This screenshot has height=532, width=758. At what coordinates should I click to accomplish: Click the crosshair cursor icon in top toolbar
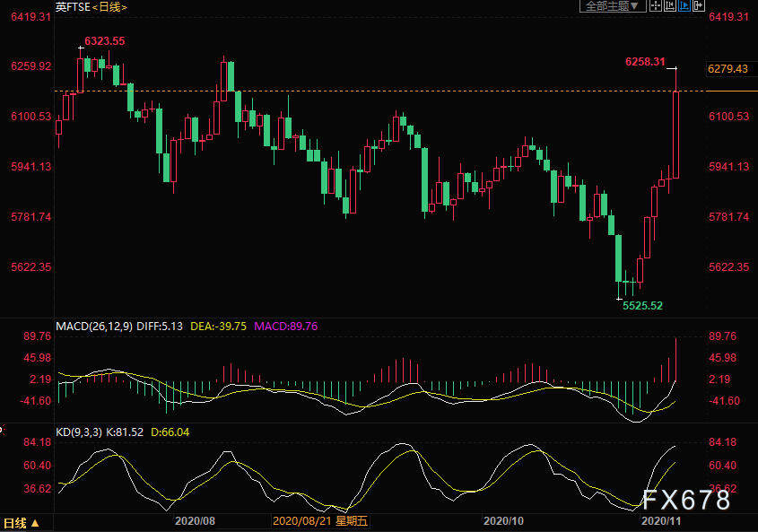(x=655, y=6)
